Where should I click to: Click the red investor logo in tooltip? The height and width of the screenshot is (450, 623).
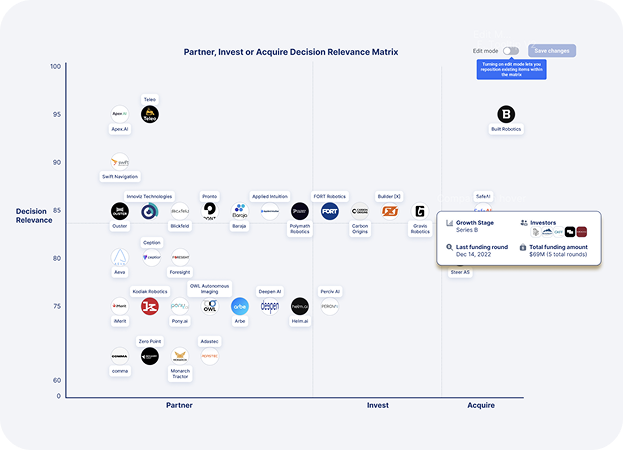click(x=581, y=232)
